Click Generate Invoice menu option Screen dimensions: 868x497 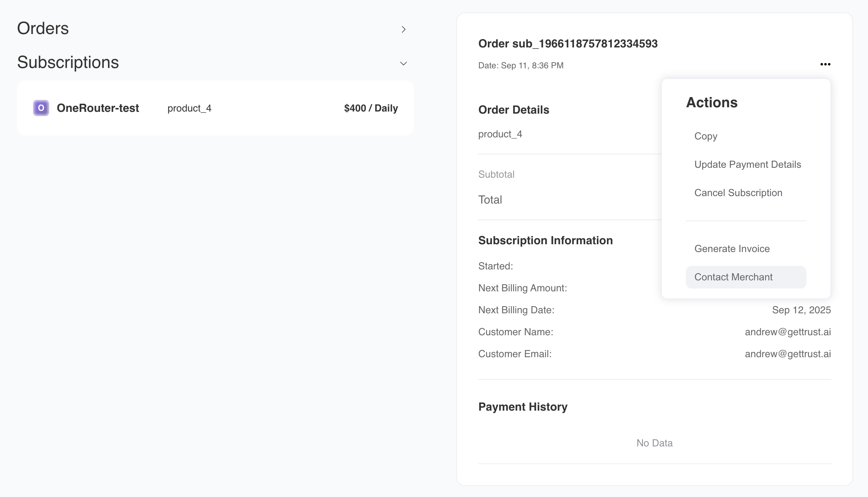click(x=732, y=249)
